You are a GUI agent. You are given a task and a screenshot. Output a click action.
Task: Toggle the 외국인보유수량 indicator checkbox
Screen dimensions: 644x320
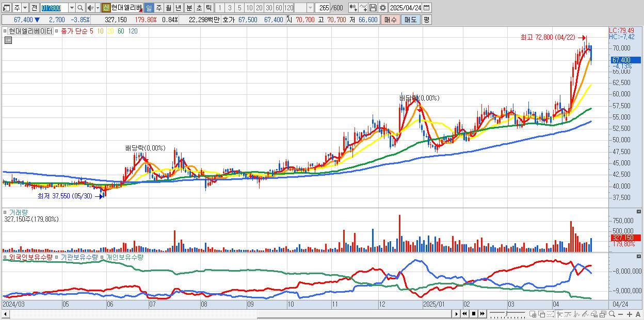pyautogui.click(x=5, y=257)
